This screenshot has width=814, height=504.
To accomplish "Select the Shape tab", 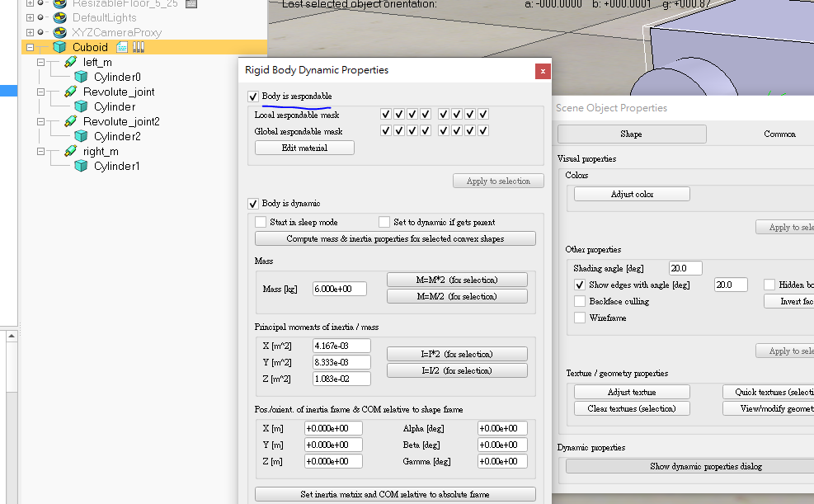I will (x=632, y=134).
